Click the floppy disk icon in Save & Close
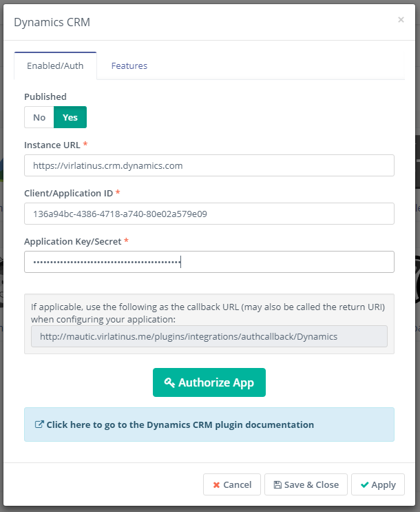Image resolution: width=420 pixels, height=512 pixels. click(277, 485)
